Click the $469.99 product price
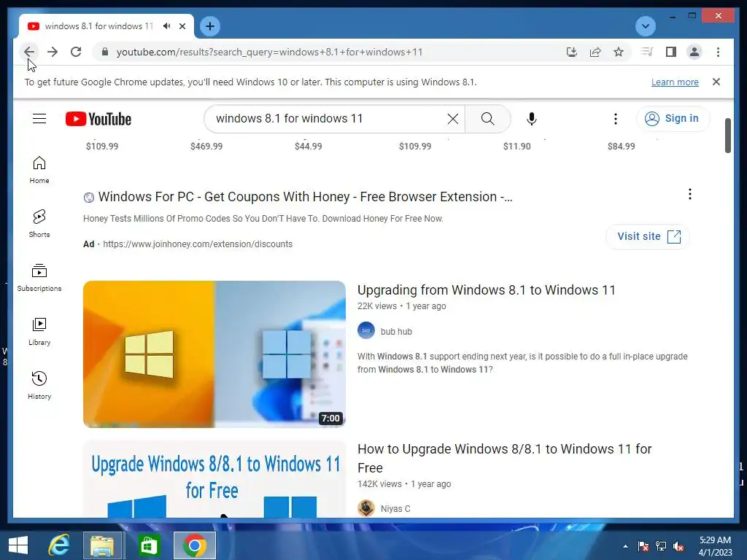 [206, 146]
